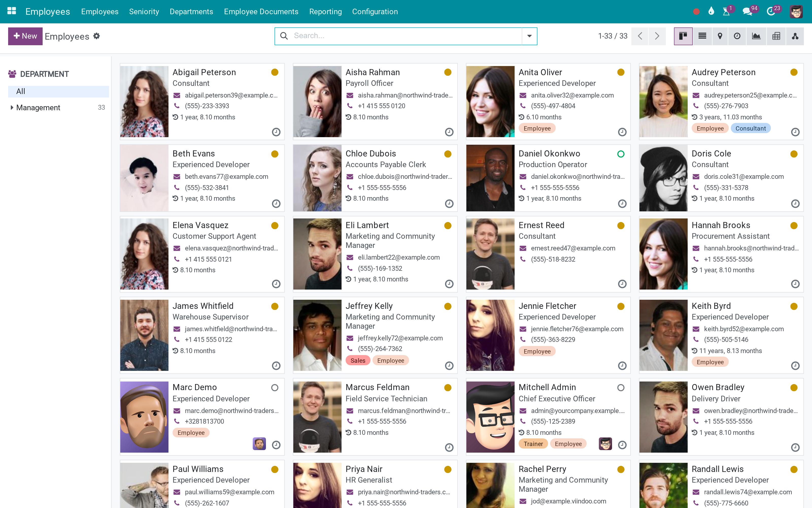
Task: Switch to Hierarchy org chart view
Action: pyautogui.click(x=795, y=36)
